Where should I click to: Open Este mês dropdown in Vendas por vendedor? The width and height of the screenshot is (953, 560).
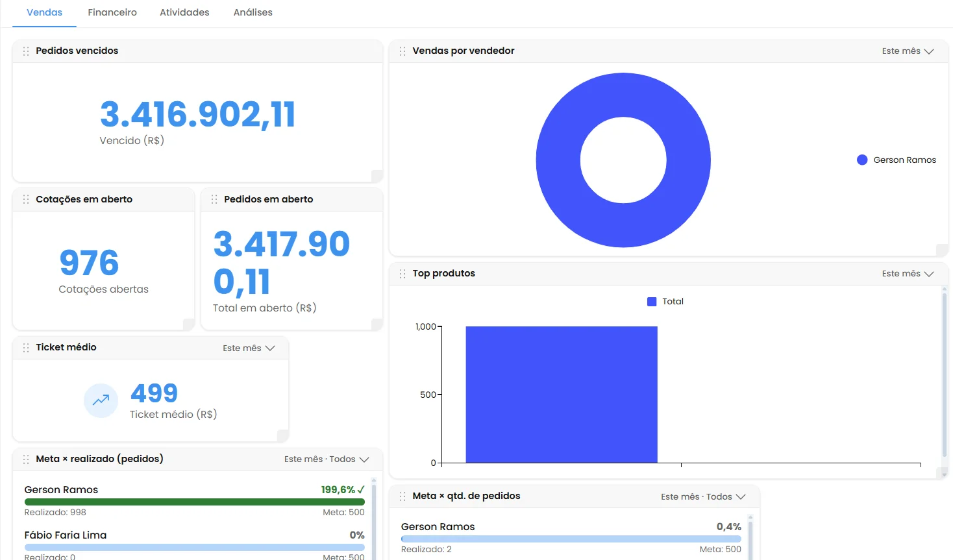click(908, 51)
